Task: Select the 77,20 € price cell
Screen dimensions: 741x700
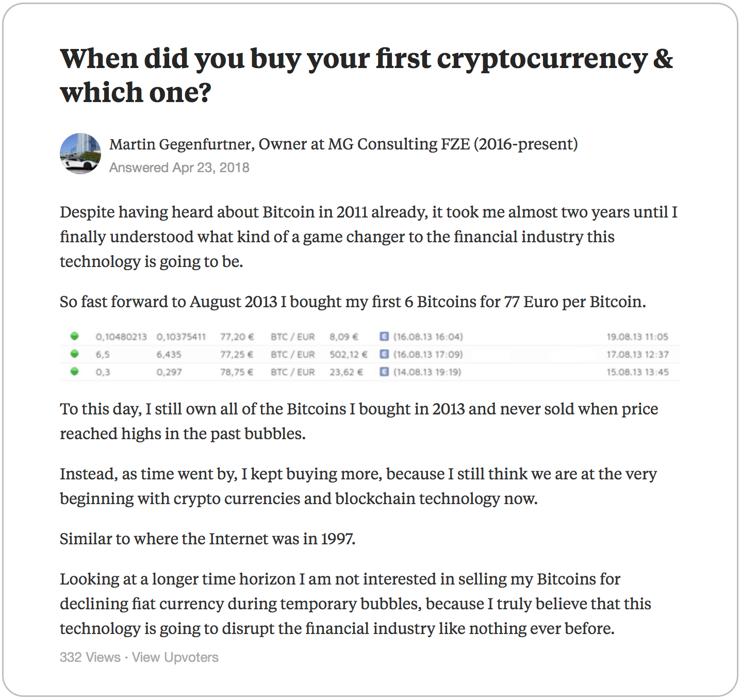Action: tap(237, 337)
